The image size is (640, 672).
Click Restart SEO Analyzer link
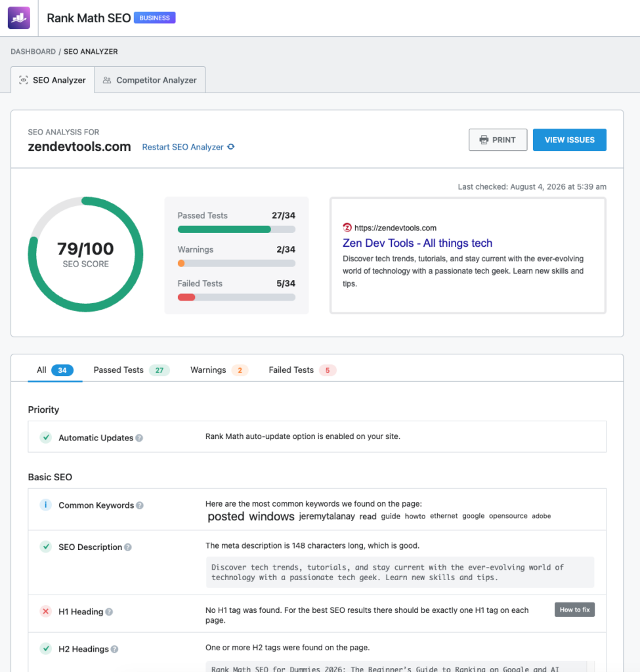pos(182,147)
